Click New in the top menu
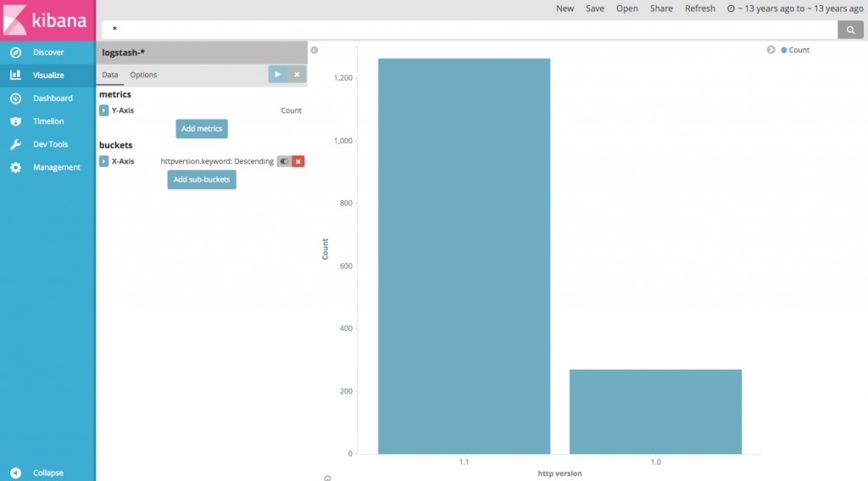 (x=565, y=8)
